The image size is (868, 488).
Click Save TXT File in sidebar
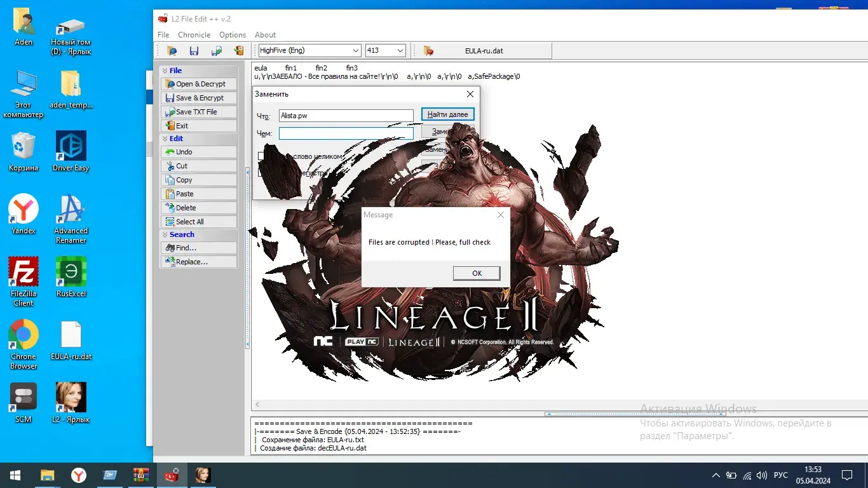(199, 112)
